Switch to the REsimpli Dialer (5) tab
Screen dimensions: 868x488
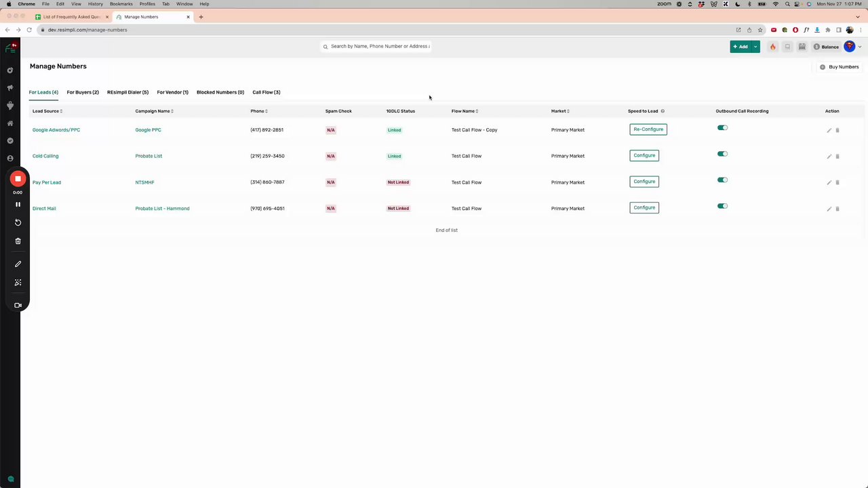point(127,92)
